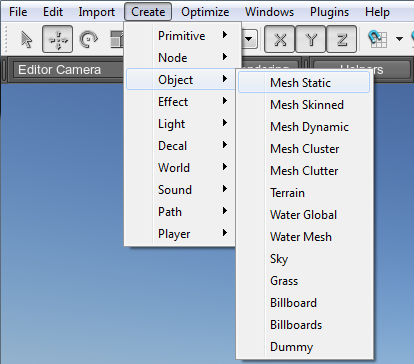Toggle the Z axis button
Image resolution: width=414 pixels, height=364 pixels.
pos(342,39)
